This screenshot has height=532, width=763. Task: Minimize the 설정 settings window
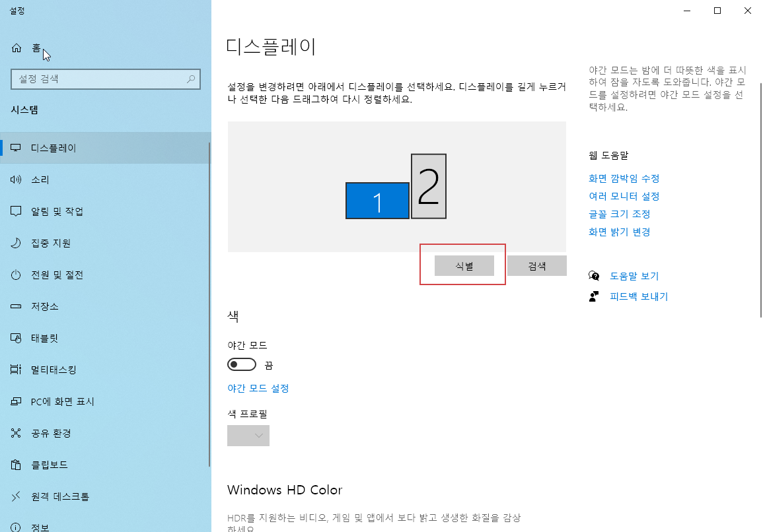tap(687, 11)
